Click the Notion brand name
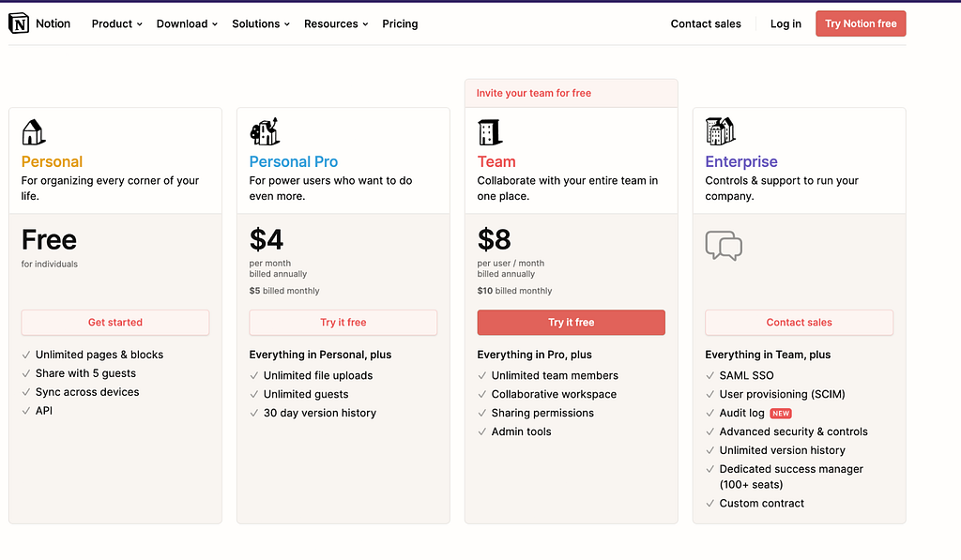 click(53, 23)
